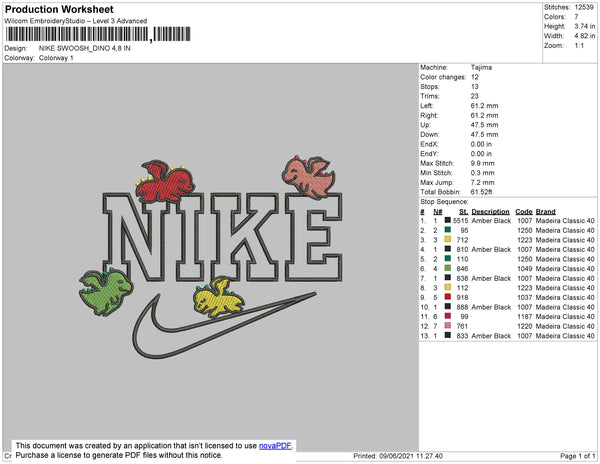This screenshot has height=464, width=600.
Task: Click the 'Description' column header
Action: click(491, 212)
